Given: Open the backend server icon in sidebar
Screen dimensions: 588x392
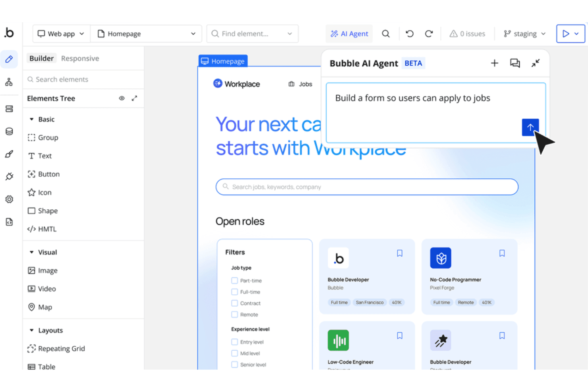Looking at the screenshot, I should pyautogui.click(x=9, y=109).
